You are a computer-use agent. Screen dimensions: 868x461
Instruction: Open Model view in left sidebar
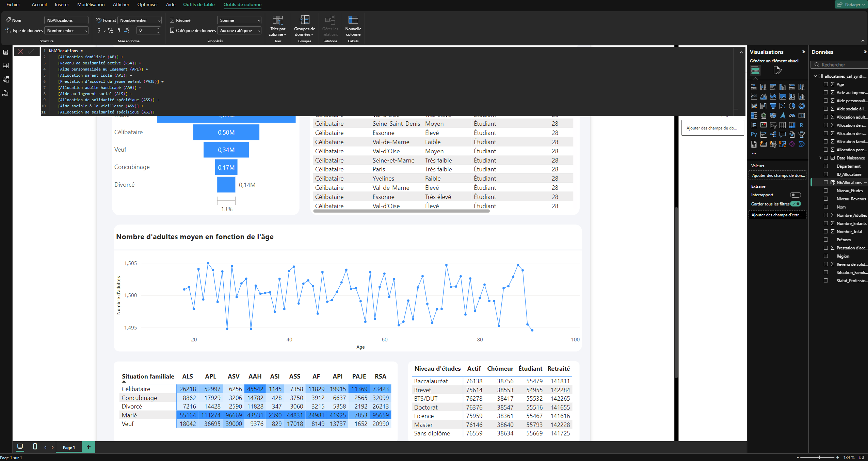pos(6,79)
